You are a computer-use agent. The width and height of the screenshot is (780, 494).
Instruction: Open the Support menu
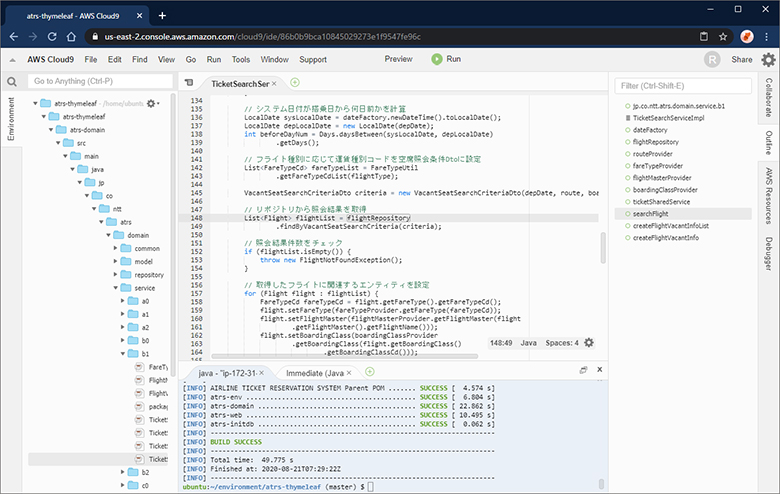[x=313, y=60]
